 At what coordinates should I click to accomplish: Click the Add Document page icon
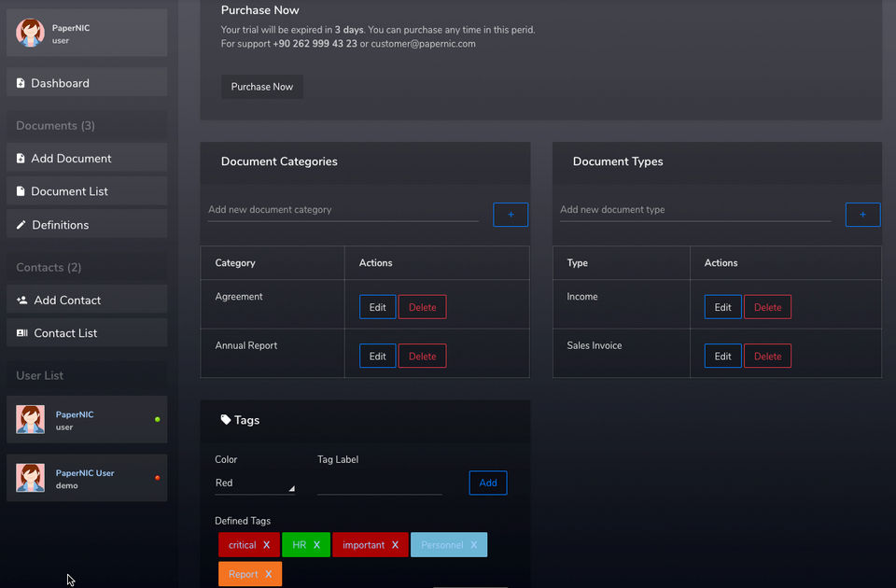[x=21, y=159]
